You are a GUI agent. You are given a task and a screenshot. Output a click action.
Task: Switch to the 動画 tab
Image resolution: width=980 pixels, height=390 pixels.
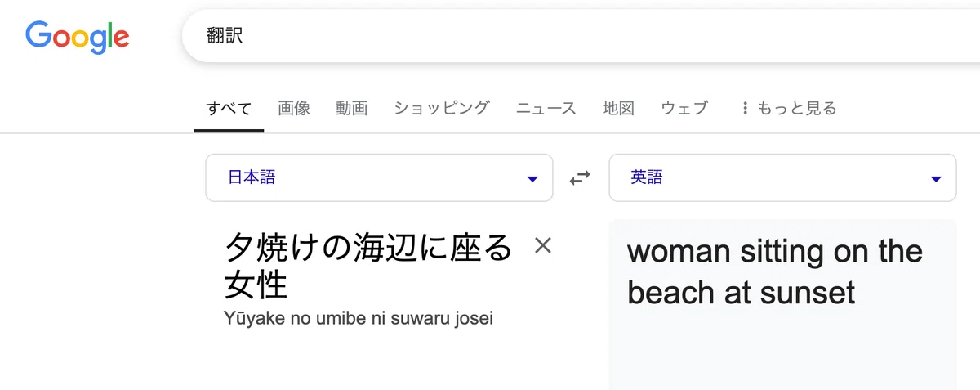(x=352, y=108)
